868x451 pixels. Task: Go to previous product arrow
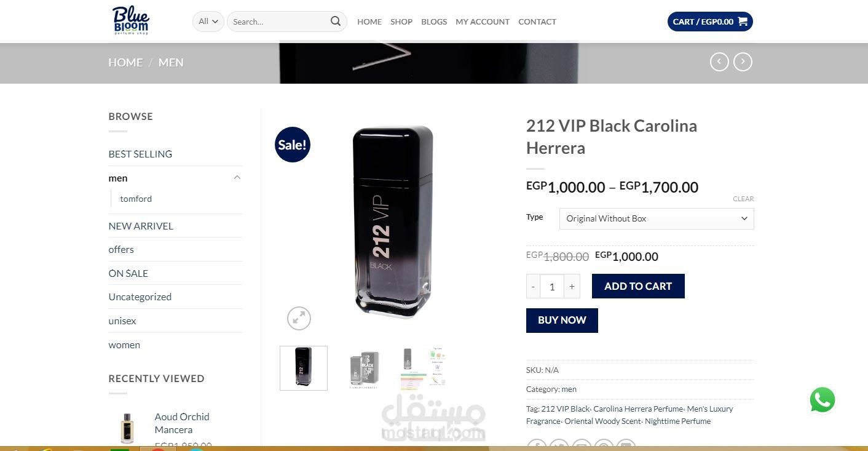[719, 62]
